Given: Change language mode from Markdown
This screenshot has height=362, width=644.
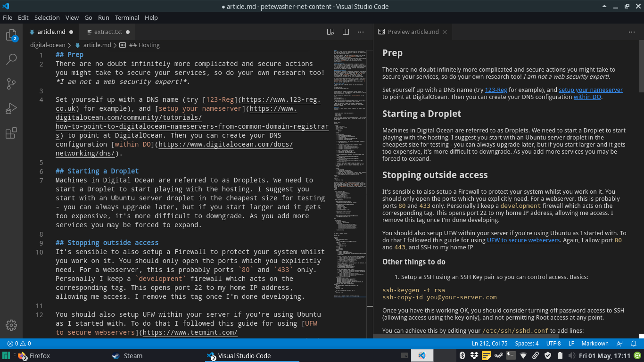Looking at the screenshot, I should click(x=594, y=344).
